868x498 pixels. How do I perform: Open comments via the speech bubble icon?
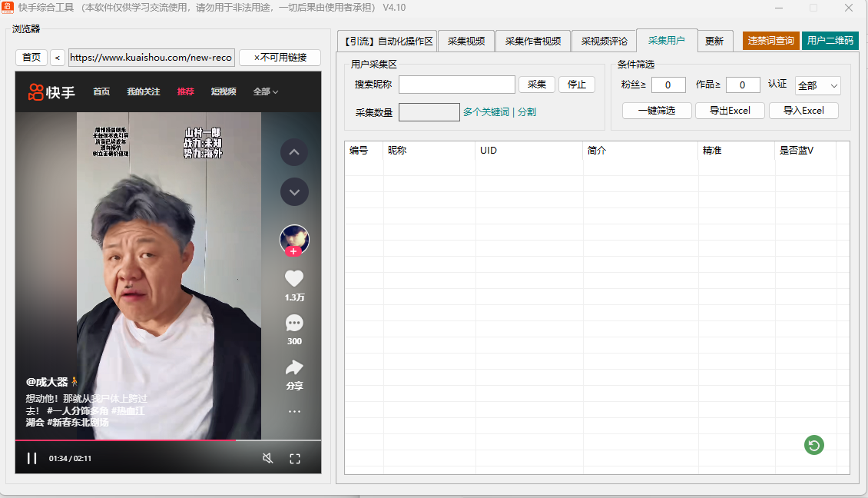pos(294,323)
